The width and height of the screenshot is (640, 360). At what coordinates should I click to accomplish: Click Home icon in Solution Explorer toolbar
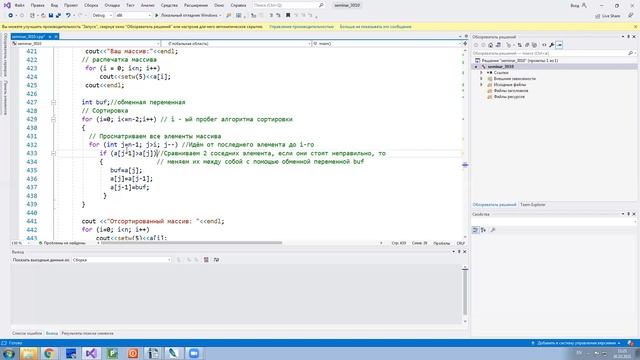point(491,45)
